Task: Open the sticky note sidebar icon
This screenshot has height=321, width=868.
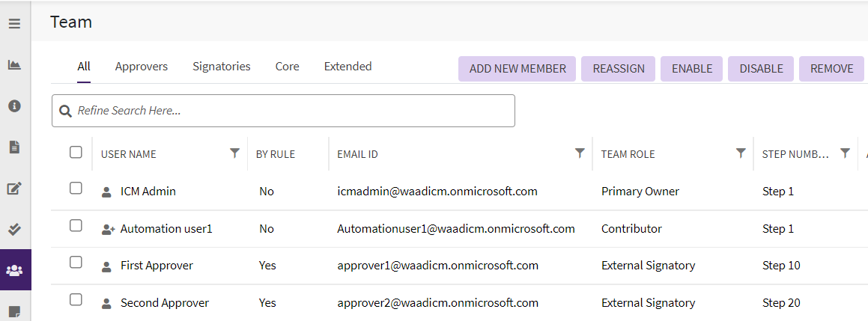Action: tap(14, 311)
